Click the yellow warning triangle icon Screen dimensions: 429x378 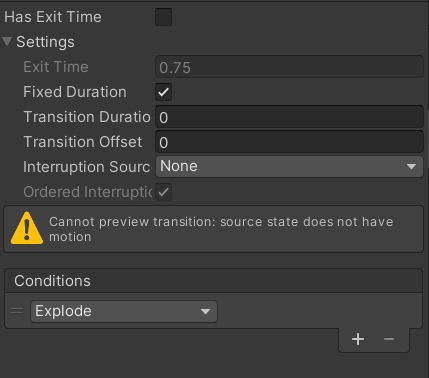(x=27, y=228)
